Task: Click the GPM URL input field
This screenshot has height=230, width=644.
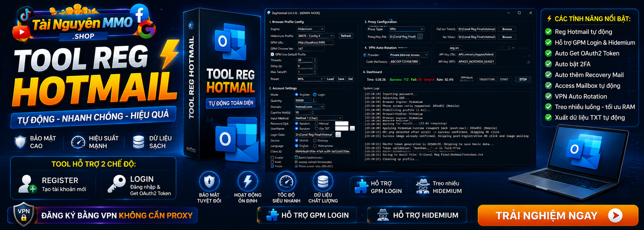Action: tap(315, 42)
